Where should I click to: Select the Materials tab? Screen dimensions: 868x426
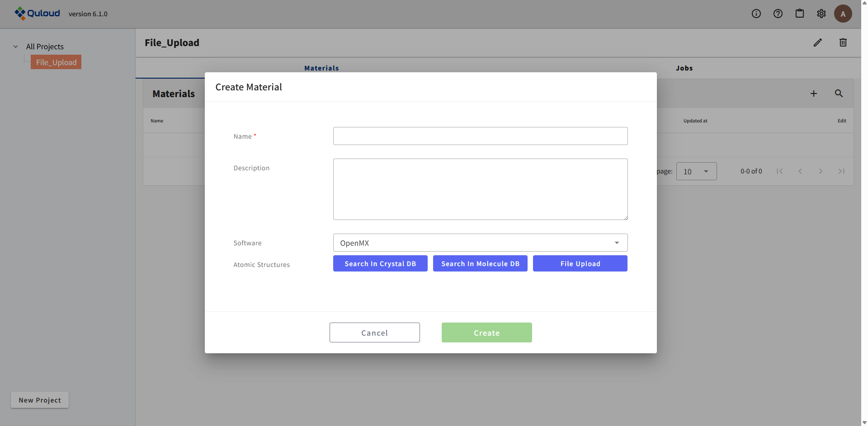(321, 68)
